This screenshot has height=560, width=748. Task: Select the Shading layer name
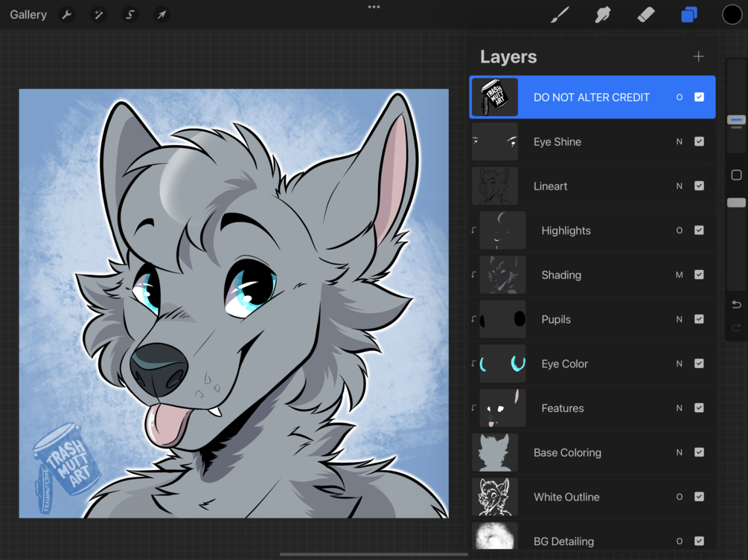point(561,274)
